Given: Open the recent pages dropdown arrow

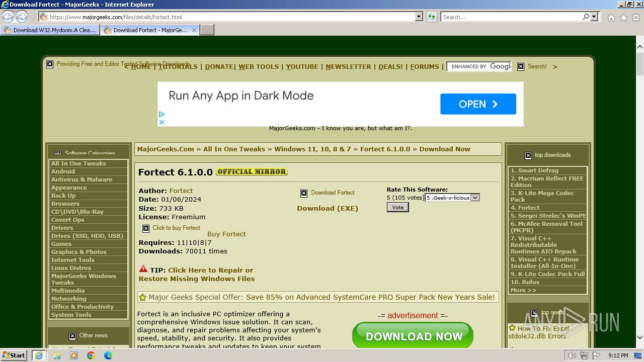Looking at the screenshot, I should 33,17.
